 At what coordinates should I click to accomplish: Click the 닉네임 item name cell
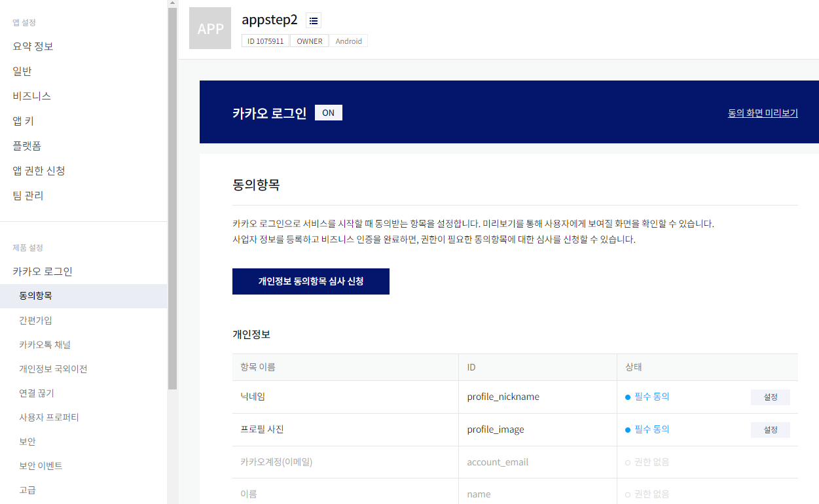pyautogui.click(x=345, y=397)
